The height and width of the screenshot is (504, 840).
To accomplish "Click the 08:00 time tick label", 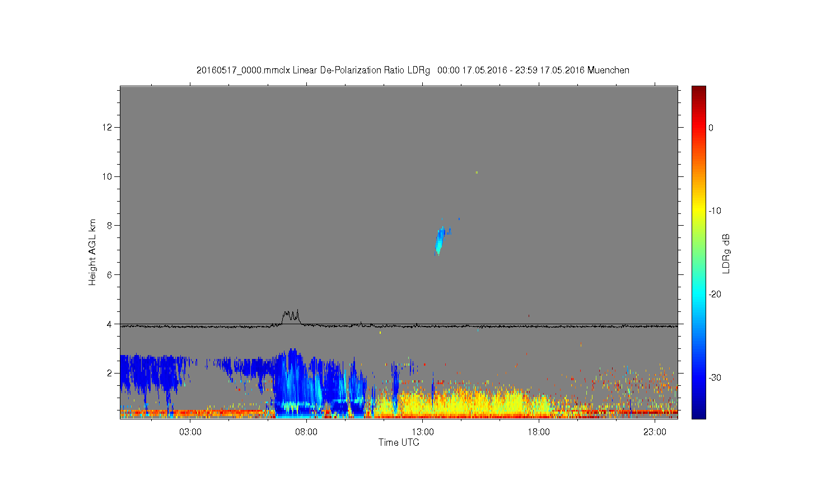I will click(306, 432).
